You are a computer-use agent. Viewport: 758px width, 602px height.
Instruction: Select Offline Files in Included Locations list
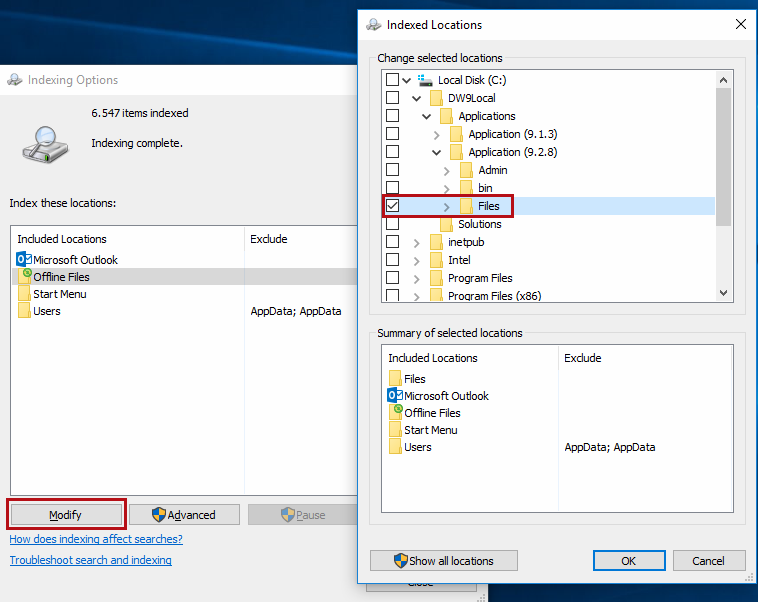(x=61, y=277)
